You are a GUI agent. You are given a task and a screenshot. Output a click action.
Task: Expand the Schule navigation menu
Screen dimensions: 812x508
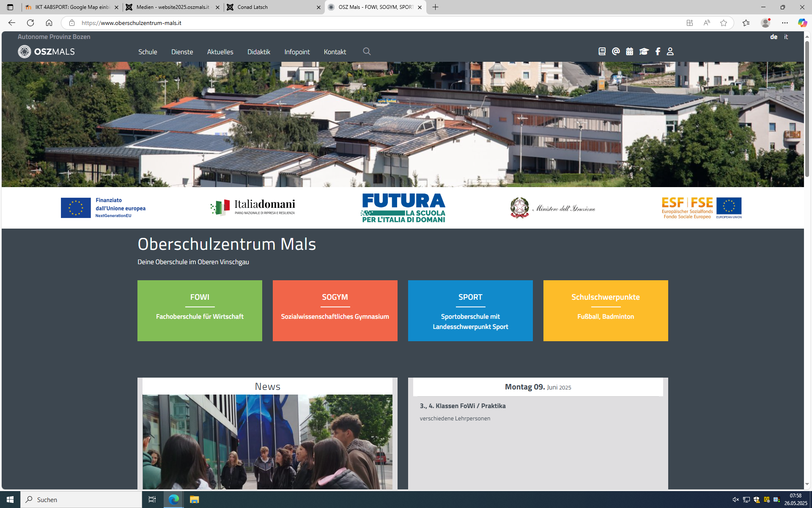point(148,52)
